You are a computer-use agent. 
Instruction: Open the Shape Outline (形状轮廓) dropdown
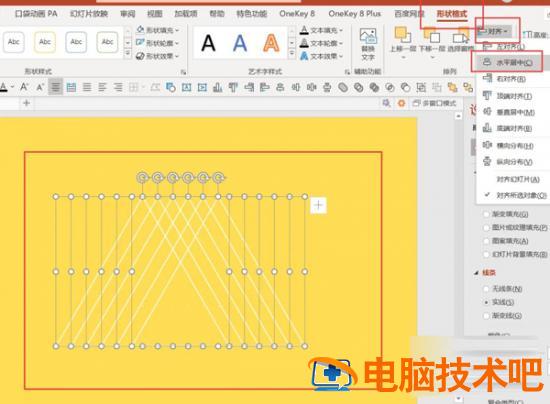point(157,43)
